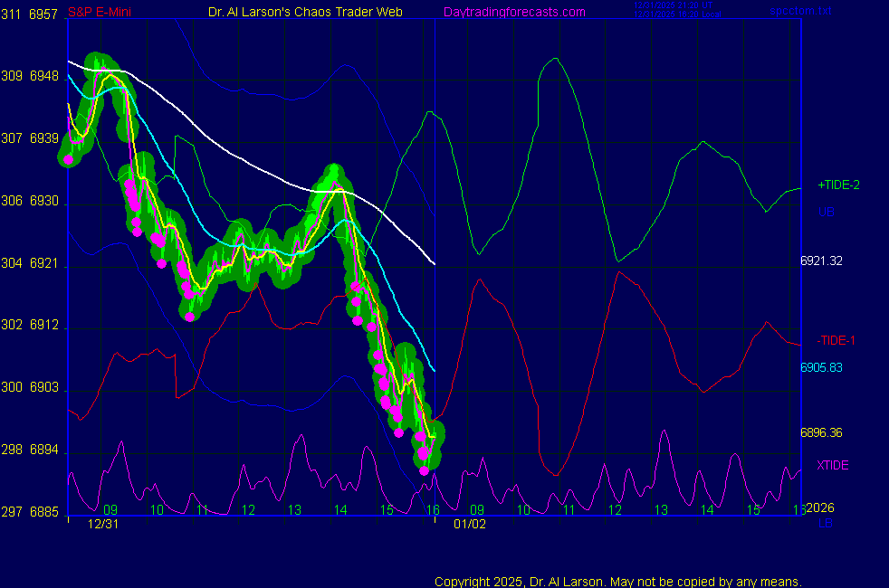Click the 6885 bottom price axis label
This screenshot has width=889, height=588.
44,512
